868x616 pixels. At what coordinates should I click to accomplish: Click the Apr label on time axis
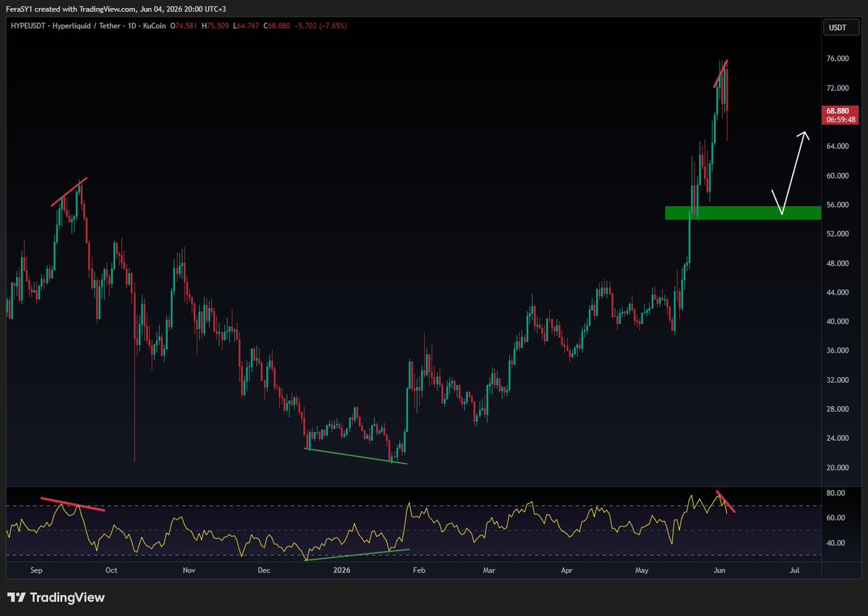[566, 570]
